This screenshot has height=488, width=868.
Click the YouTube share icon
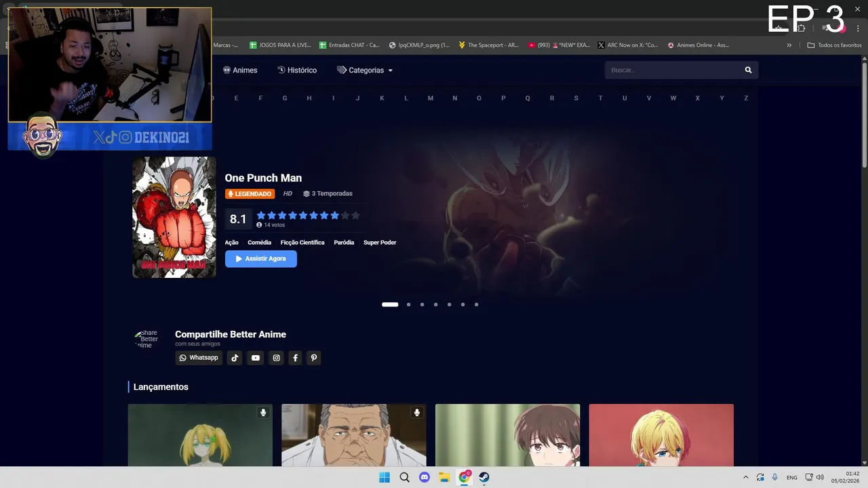(255, 358)
